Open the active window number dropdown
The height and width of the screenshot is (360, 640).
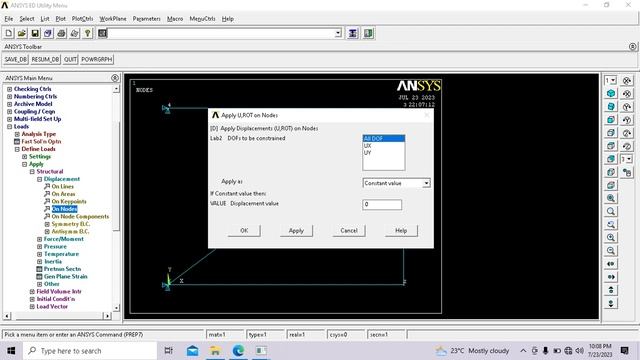pyautogui.click(x=611, y=80)
